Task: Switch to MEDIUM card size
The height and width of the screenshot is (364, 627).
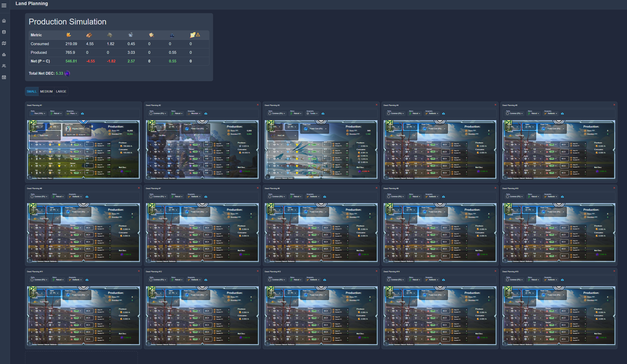Action: [x=46, y=91]
